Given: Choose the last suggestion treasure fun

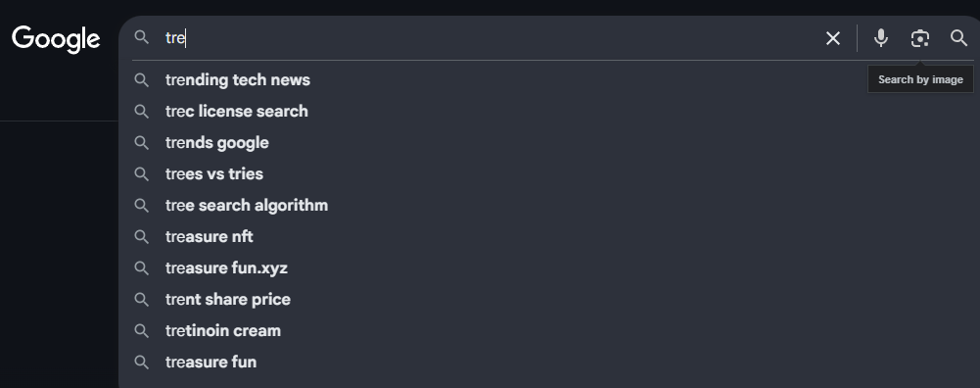Looking at the screenshot, I should pyautogui.click(x=210, y=362).
